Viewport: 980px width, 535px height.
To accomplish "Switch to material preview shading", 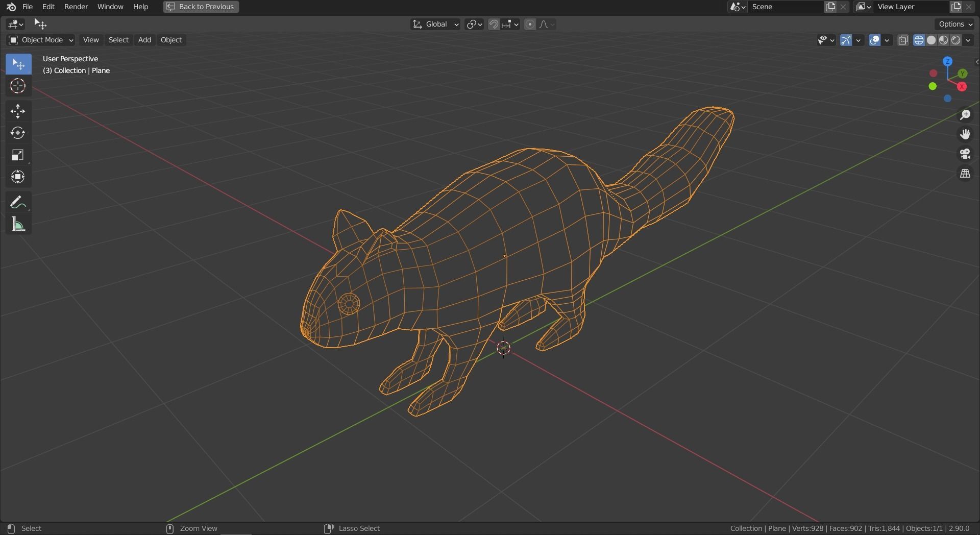I will point(943,40).
